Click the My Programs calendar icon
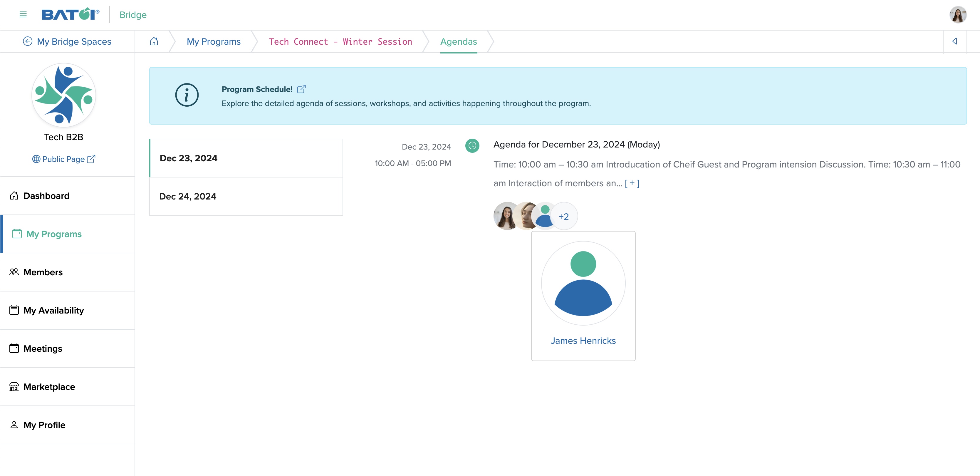 (17, 234)
